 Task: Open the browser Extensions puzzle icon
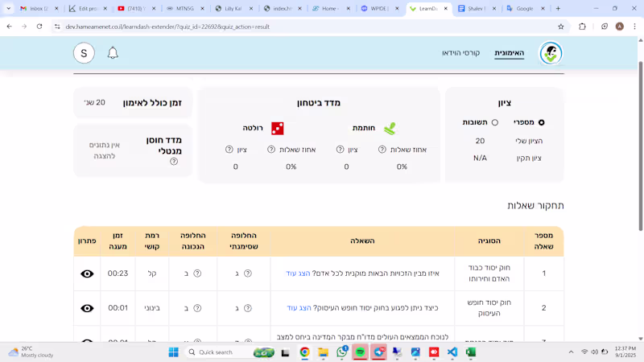582,27
